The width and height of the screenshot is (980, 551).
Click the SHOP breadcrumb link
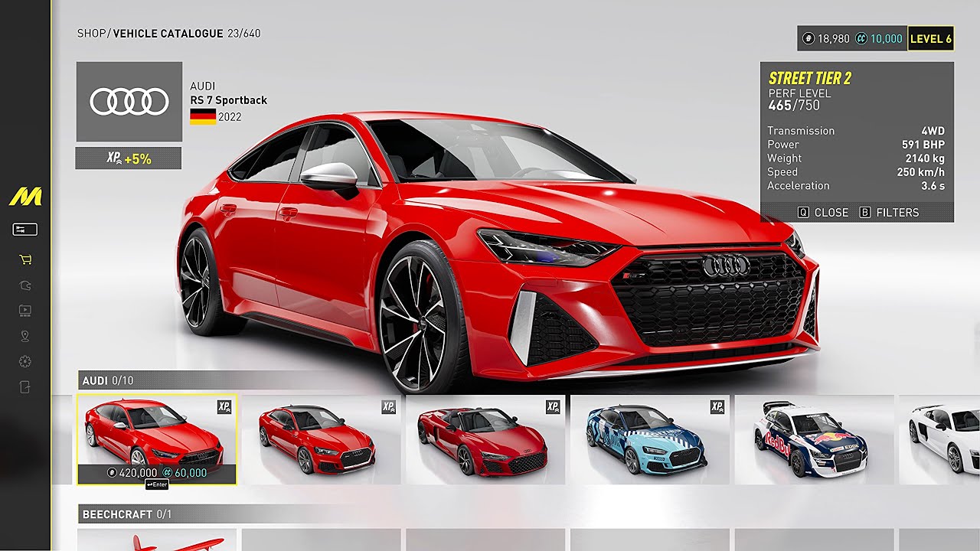(x=92, y=34)
